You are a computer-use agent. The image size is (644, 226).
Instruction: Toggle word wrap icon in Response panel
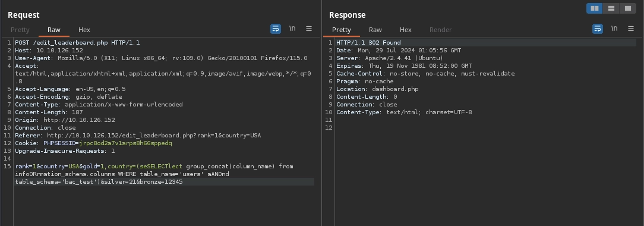click(x=598, y=29)
